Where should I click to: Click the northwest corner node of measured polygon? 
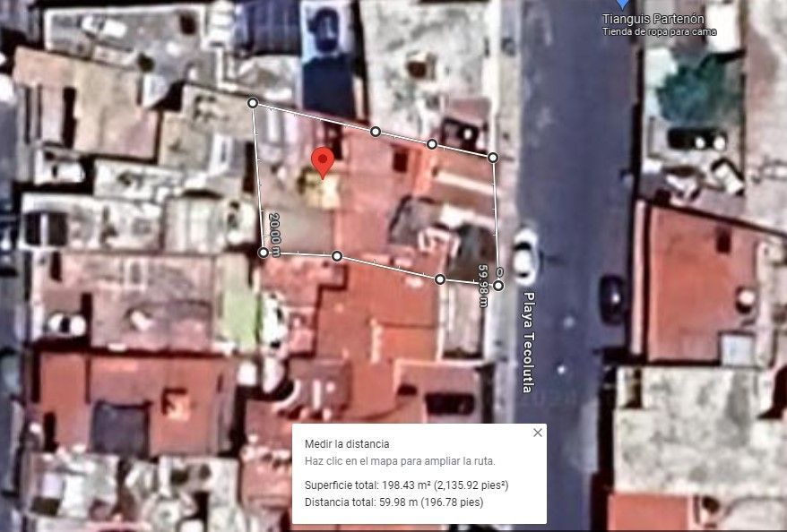[x=253, y=103]
